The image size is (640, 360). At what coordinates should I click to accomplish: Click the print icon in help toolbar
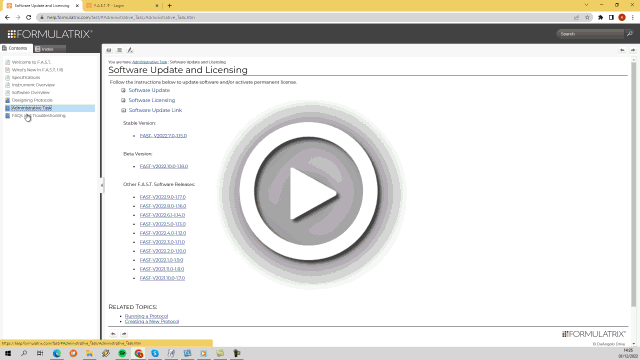click(x=109, y=50)
